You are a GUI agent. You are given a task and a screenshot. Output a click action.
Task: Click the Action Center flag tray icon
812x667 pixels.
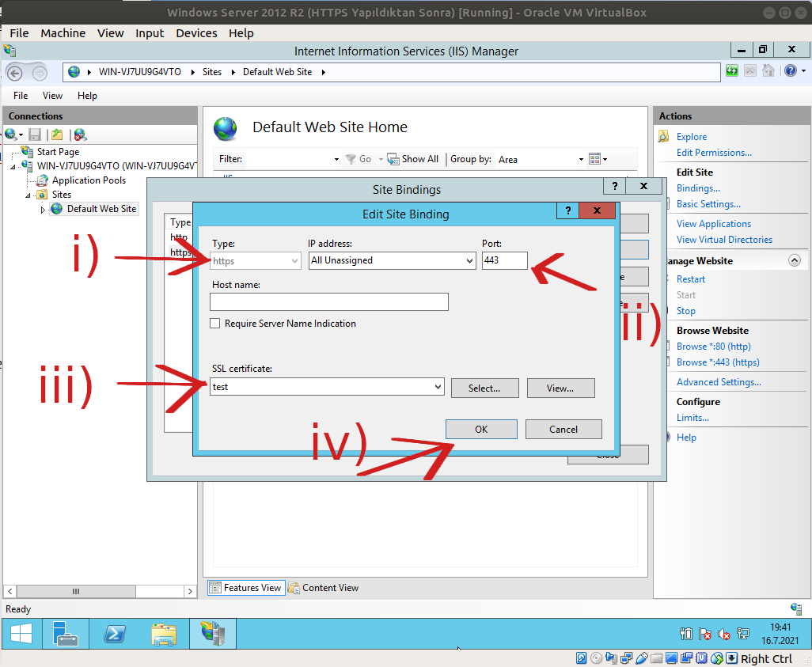pyautogui.click(x=705, y=634)
